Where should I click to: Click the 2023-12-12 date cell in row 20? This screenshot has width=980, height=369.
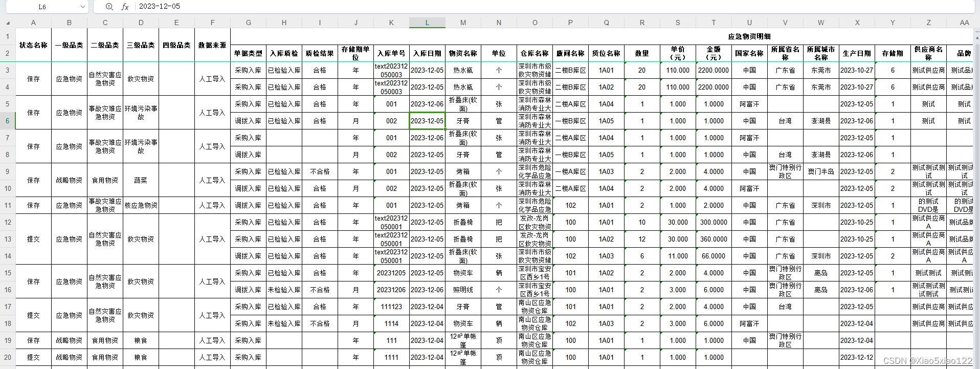[857, 357]
